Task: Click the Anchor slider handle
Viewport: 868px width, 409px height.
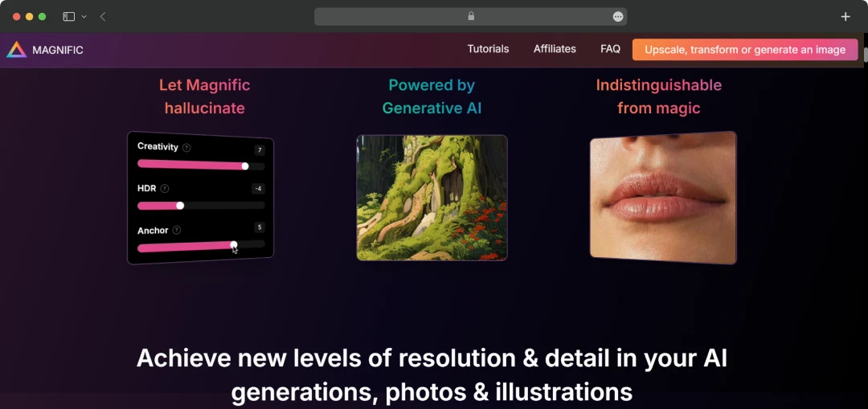Action: coord(234,244)
